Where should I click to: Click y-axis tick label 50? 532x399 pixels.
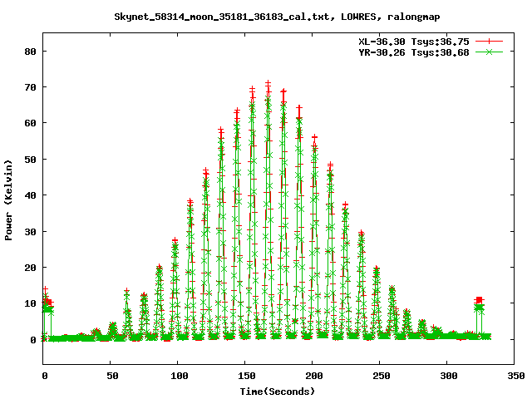tap(30, 160)
